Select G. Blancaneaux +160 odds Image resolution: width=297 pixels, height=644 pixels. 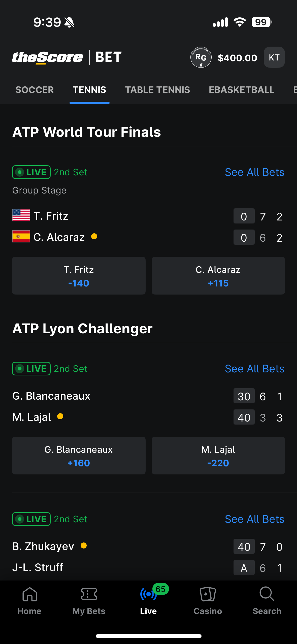pos(79,456)
